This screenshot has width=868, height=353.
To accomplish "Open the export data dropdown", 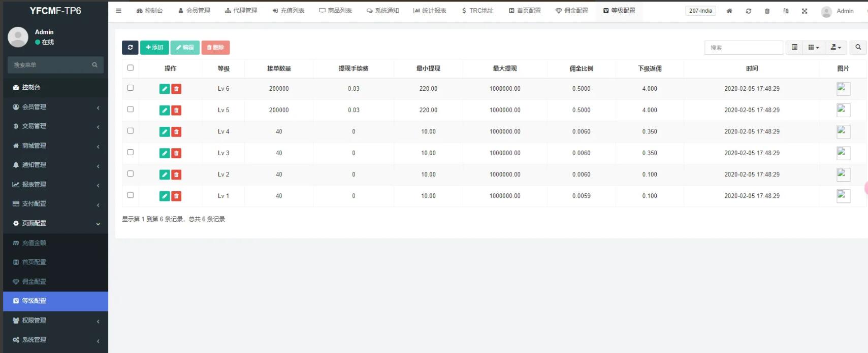I will [835, 47].
